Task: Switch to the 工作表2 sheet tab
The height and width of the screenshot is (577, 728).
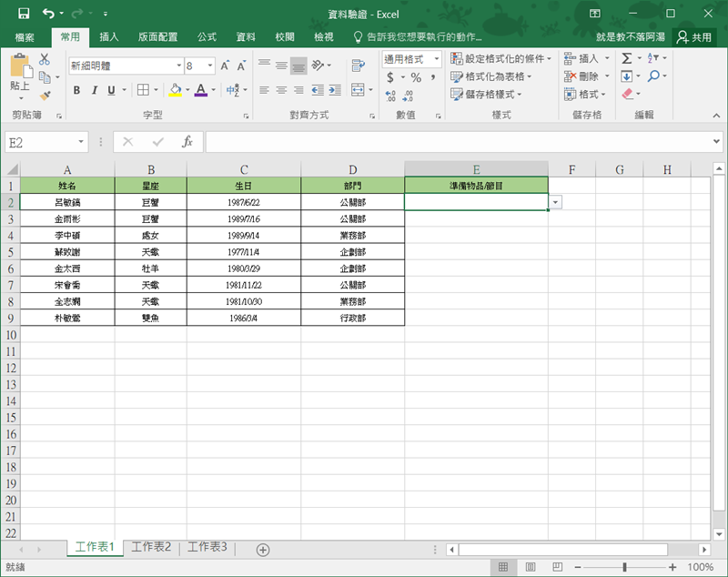Action: (151, 547)
